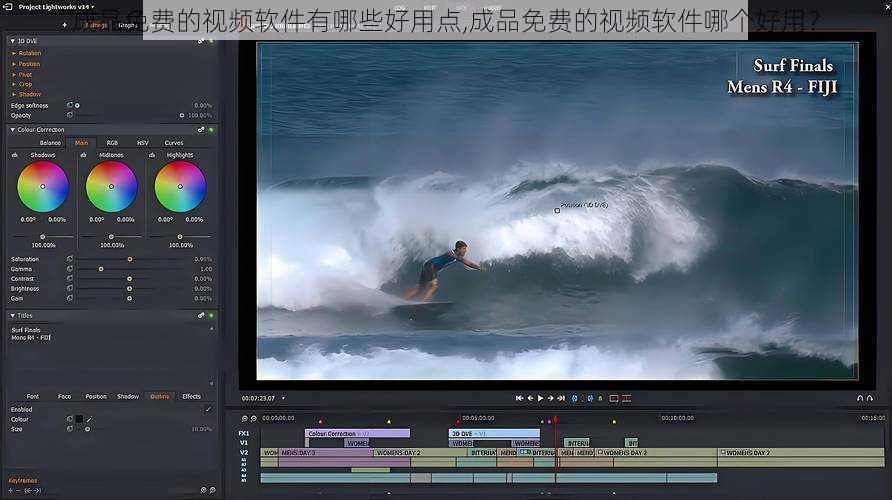
Task: Click the 3D DVE clip on FX1 track
Action: 494,433
